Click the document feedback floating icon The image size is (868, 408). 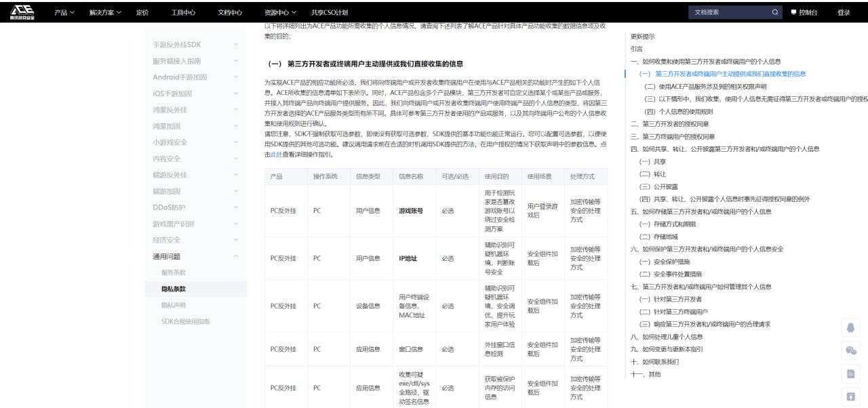[x=850, y=373]
